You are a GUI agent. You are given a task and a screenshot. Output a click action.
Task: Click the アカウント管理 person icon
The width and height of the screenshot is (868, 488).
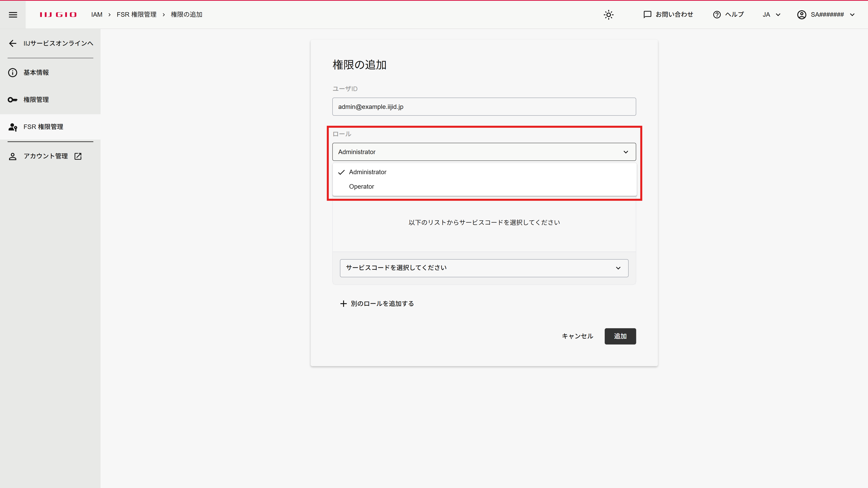[x=12, y=156]
